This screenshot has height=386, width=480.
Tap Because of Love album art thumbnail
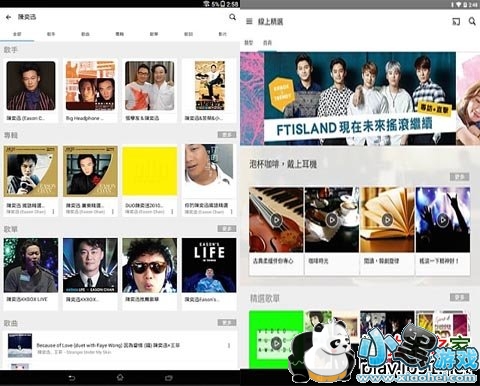(x=20, y=346)
